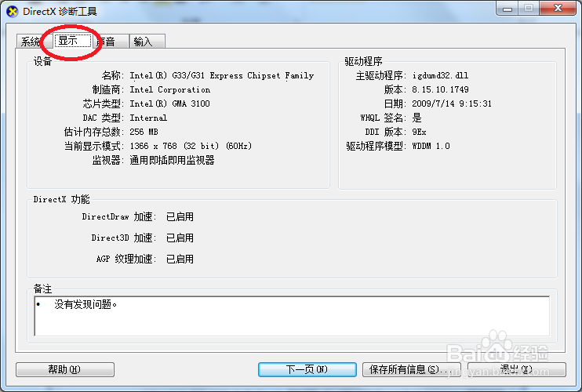582x392 pixels.
Task: Switch to the 输入 tab
Action: [x=147, y=42]
